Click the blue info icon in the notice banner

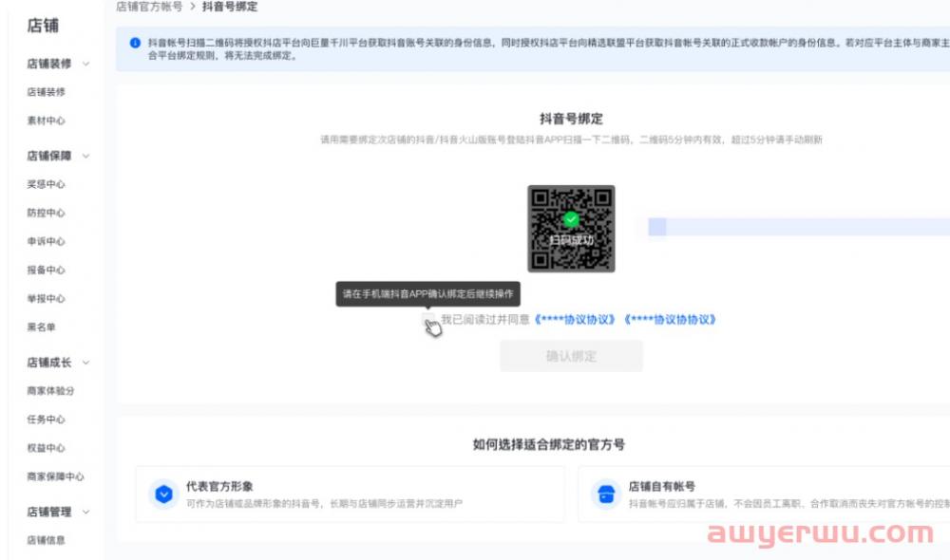(x=135, y=43)
